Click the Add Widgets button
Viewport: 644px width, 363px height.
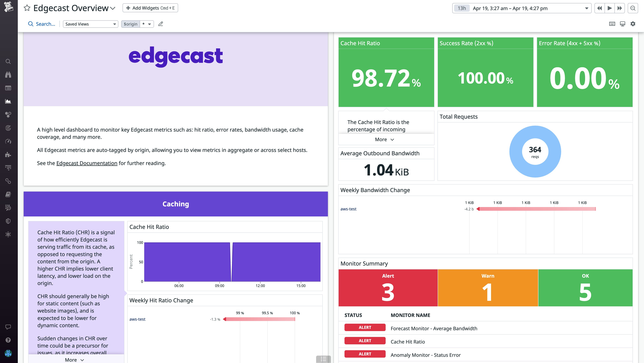point(150,8)
